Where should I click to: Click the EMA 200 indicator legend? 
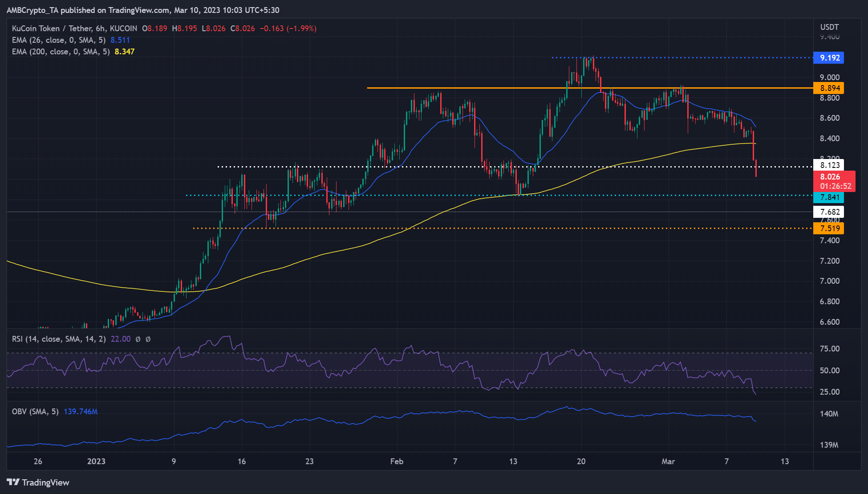[61, 52]
